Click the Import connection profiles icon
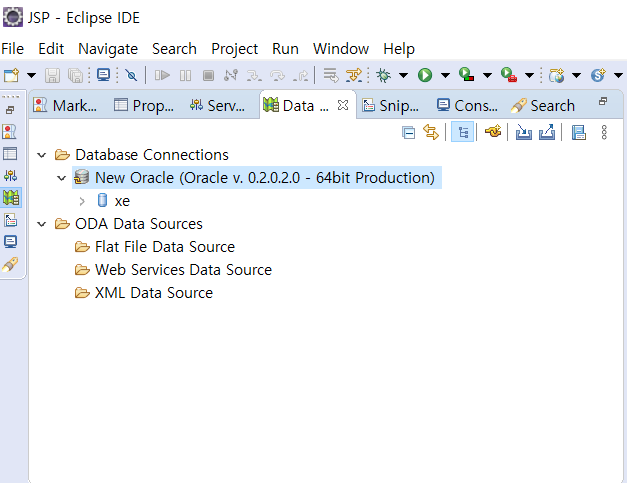 [523, 132]
